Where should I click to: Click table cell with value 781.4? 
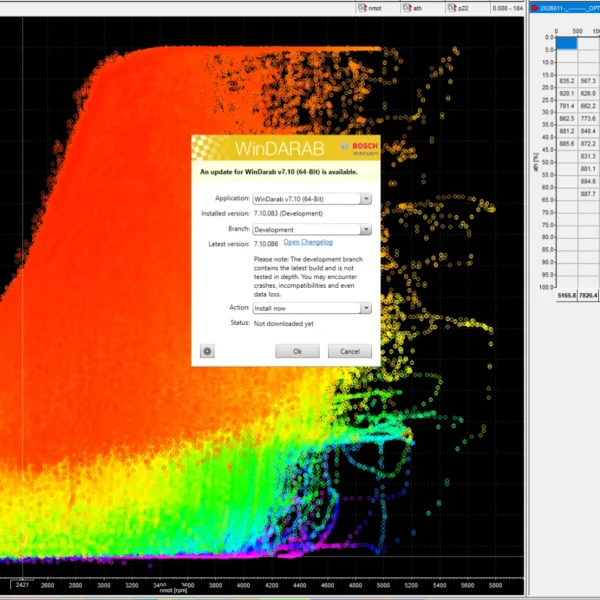click(567, 106)
